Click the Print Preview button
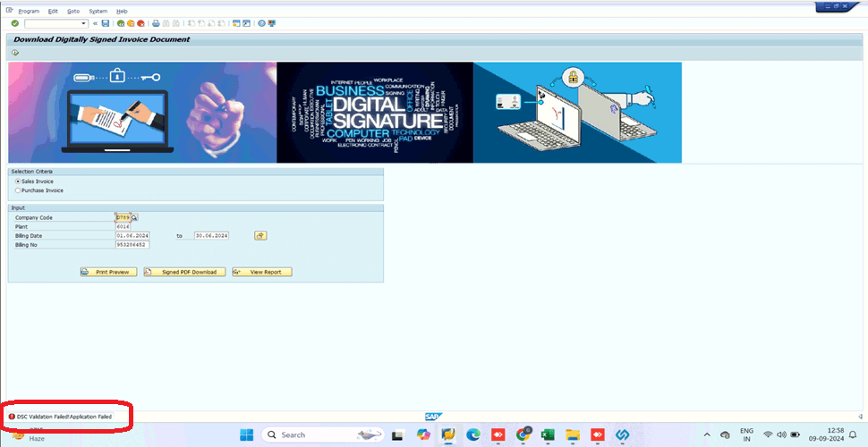The height and width of the screenshot is (447, 868). pos(108,272)
